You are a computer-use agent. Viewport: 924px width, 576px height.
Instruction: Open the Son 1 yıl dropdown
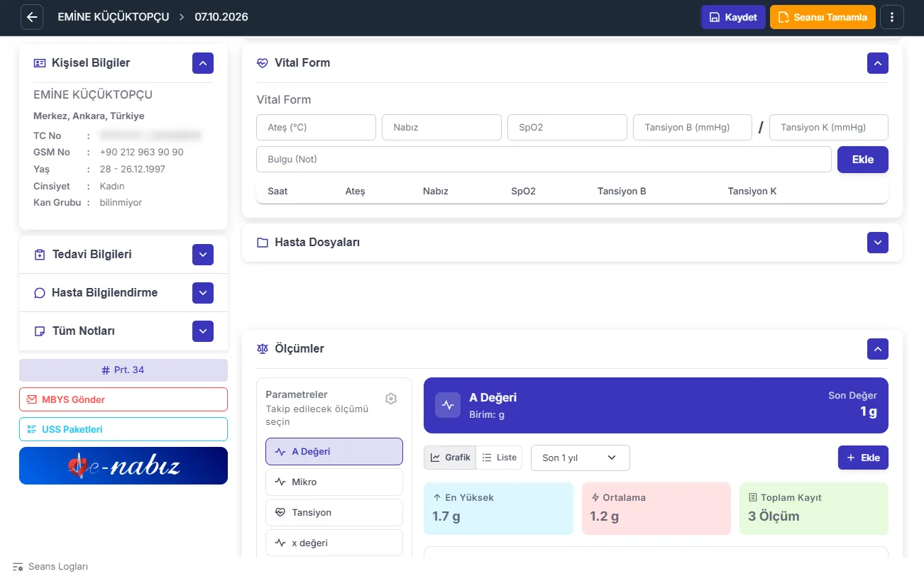[x=581, y=458]
